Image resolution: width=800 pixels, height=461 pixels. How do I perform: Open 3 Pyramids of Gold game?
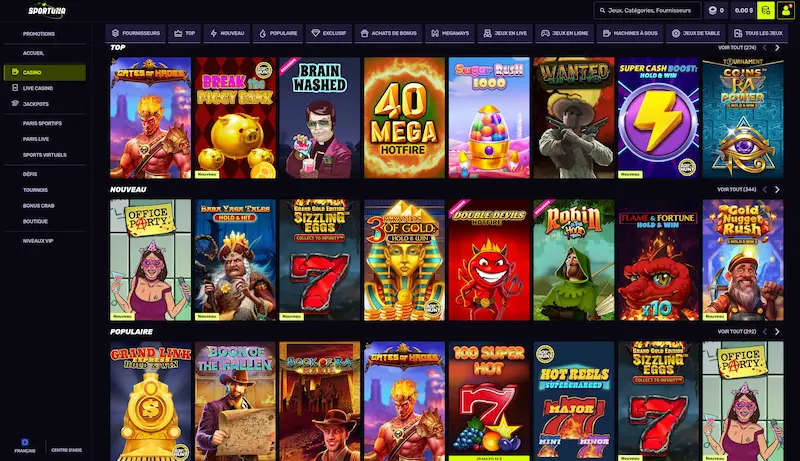point(405,260)
